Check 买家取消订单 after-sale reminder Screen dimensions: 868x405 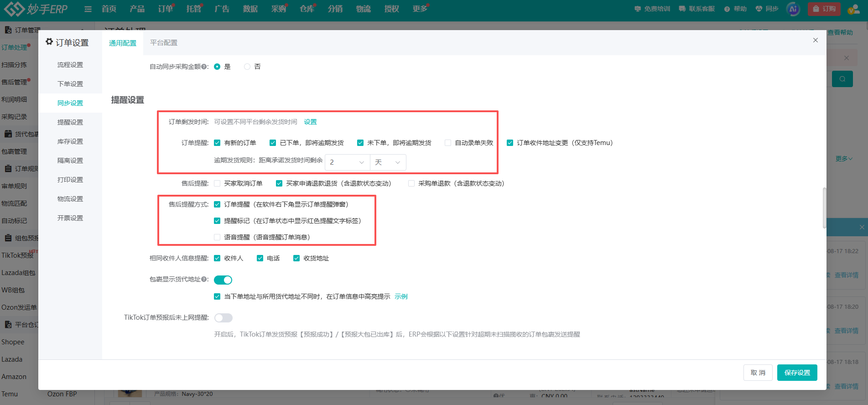point(217,183)
